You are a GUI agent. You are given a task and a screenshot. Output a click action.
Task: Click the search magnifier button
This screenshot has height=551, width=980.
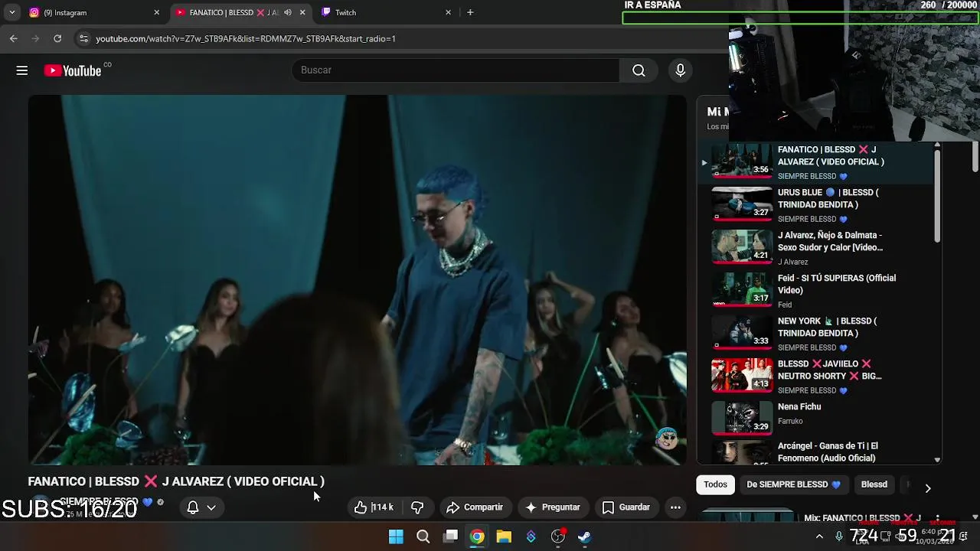(639, 70)
